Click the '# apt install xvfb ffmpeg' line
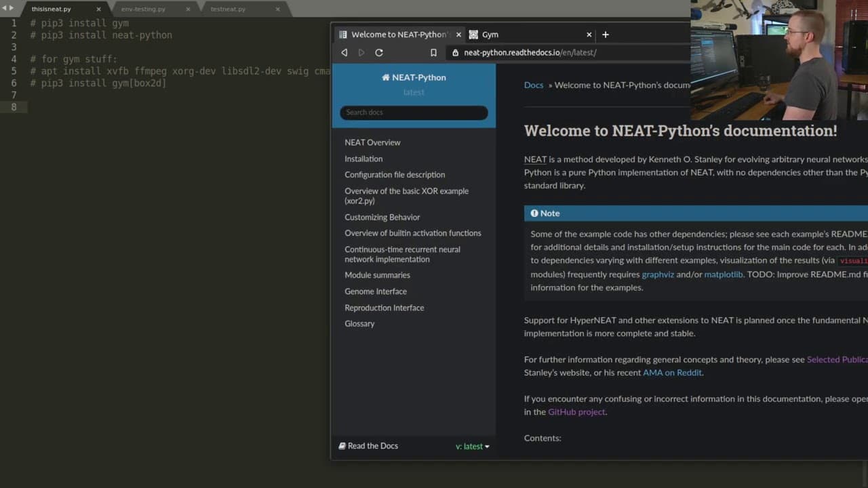 pos(180,71)
